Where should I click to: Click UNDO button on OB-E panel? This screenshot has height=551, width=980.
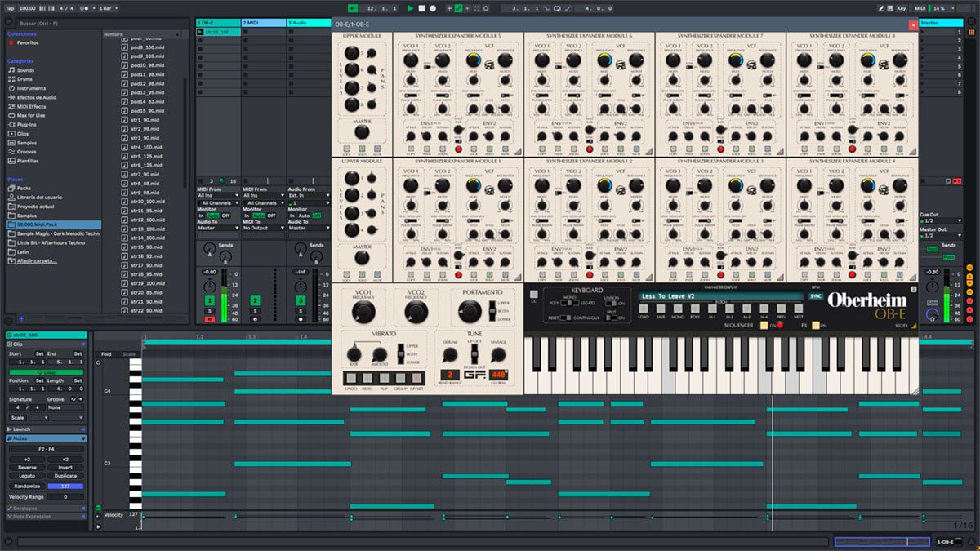[x=350, y=377]
